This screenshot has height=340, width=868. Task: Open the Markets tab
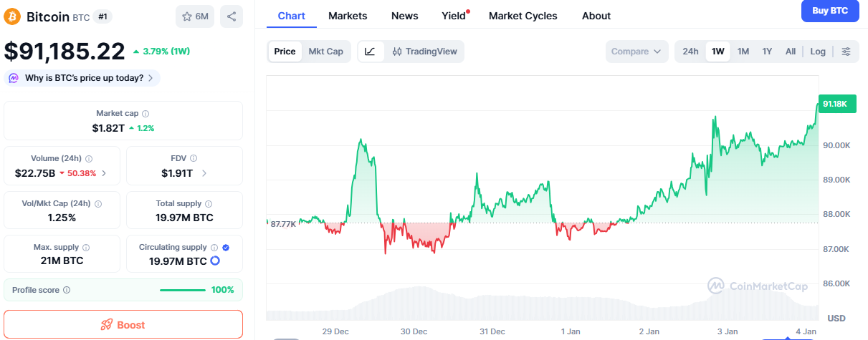tap(348, 16)
